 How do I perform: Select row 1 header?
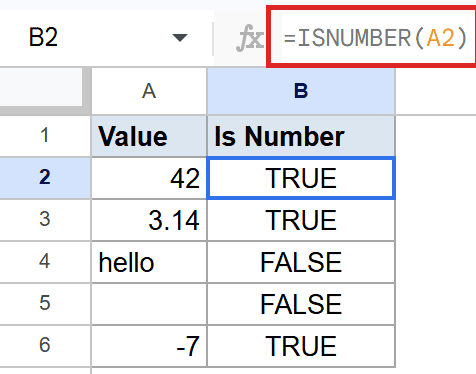click(45, 136)
